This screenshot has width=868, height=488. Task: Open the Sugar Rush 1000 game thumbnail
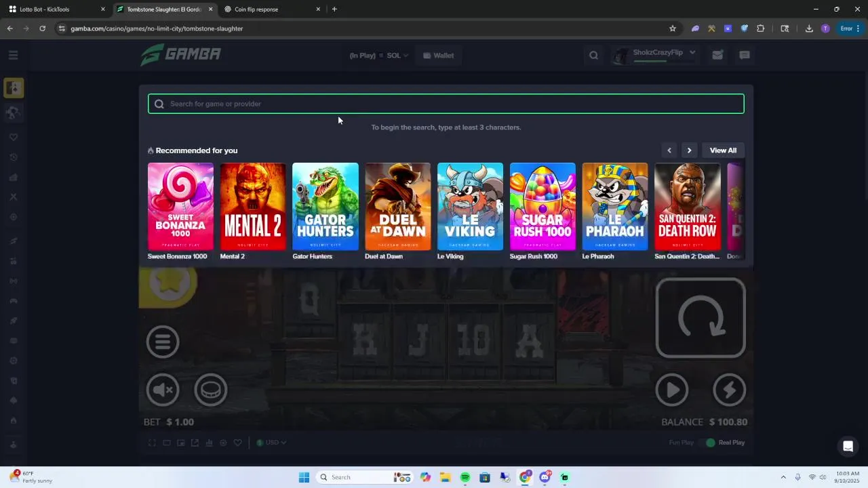click(542, 207)
